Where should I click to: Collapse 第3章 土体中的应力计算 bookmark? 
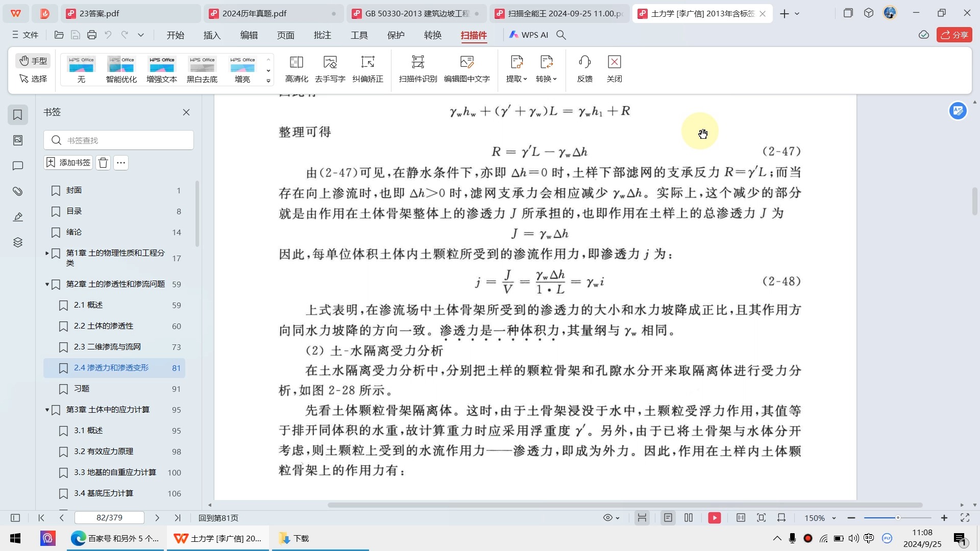pos(47,410)
